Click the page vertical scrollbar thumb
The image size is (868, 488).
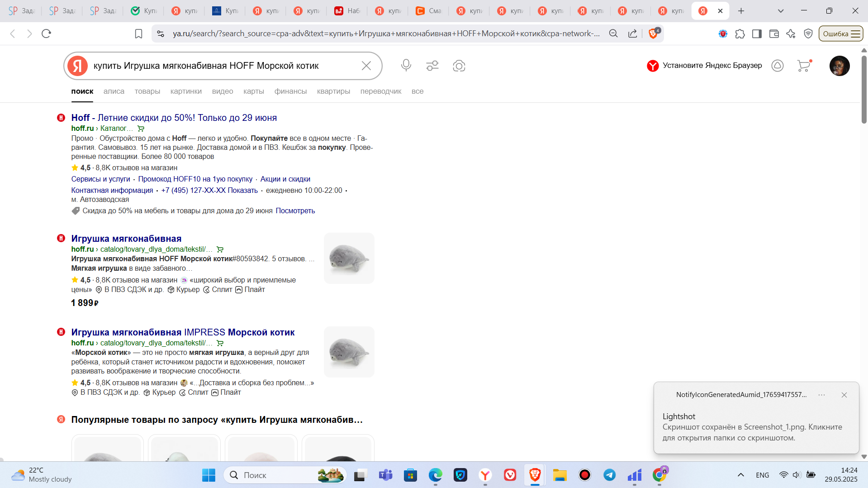(x=864, y=90)
